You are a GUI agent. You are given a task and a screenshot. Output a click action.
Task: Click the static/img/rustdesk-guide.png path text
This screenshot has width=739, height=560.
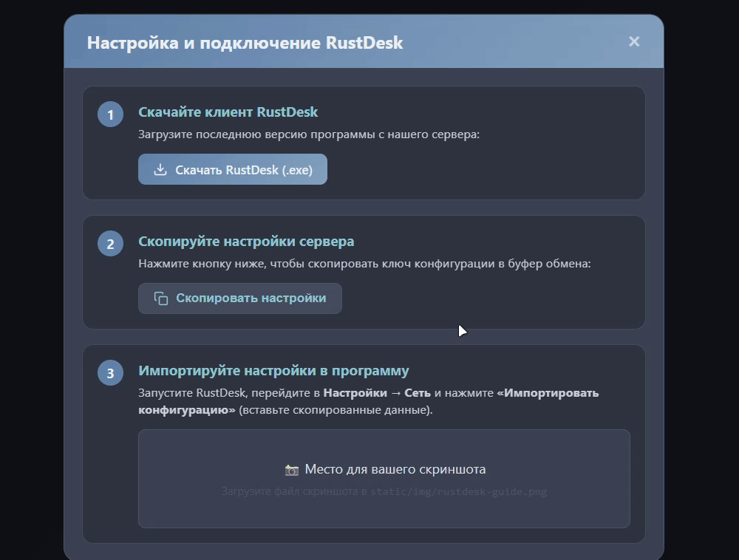tap(458, 492)
